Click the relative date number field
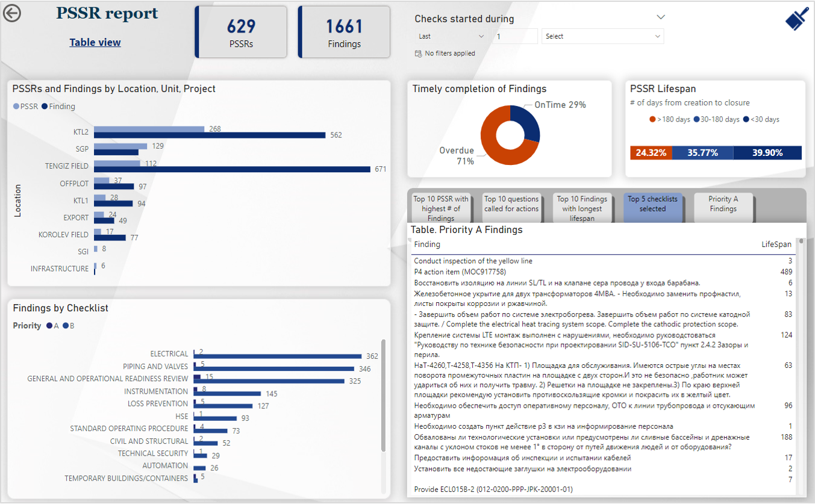 click(x=516, y=36)
